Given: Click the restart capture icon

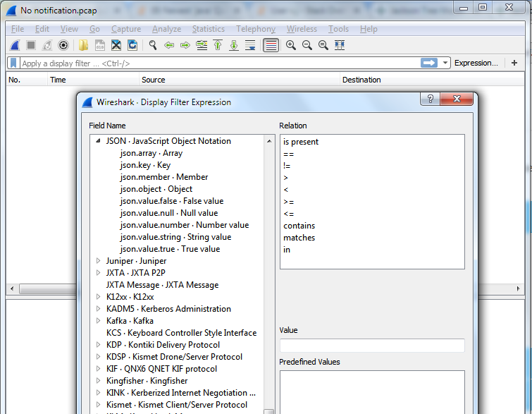Looking at the screenshot, I should 47,45.
